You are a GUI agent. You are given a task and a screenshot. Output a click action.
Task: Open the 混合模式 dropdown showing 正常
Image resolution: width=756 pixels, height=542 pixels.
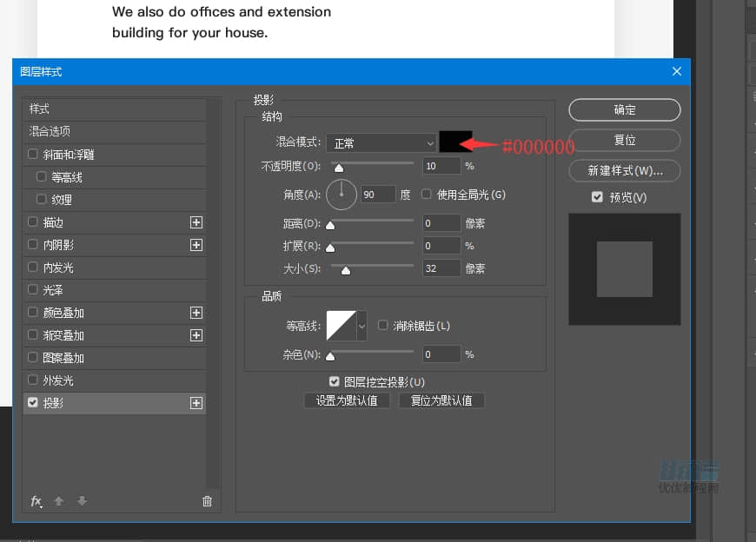point(381,143)
